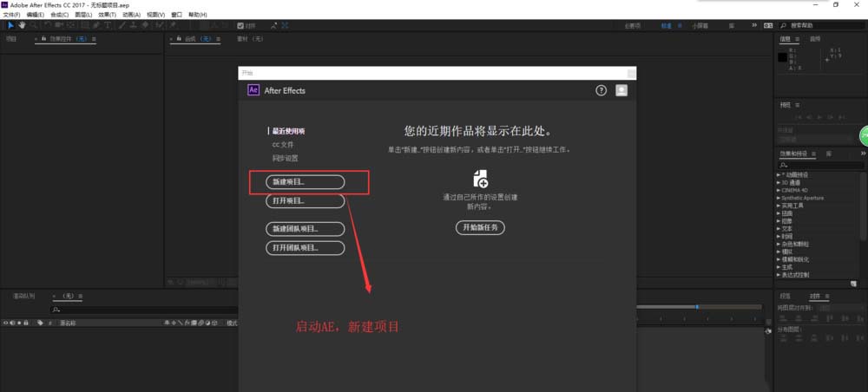
Task: Open the 帮助(H) menu
Action: [x=198, y=15]
